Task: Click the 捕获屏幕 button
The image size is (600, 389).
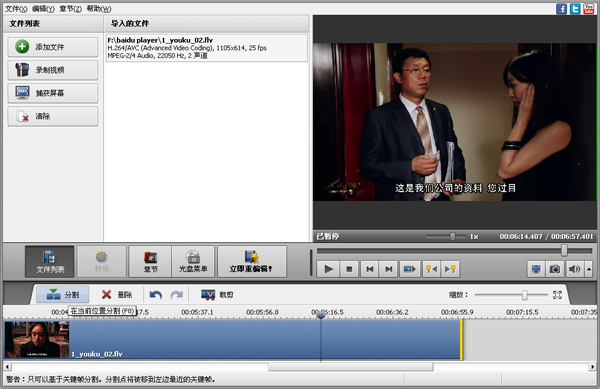Action: (x=53, y=93)
